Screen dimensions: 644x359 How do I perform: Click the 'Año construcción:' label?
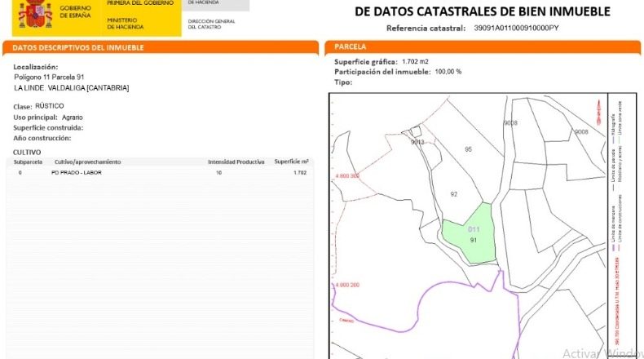click(x=42, y=138)
